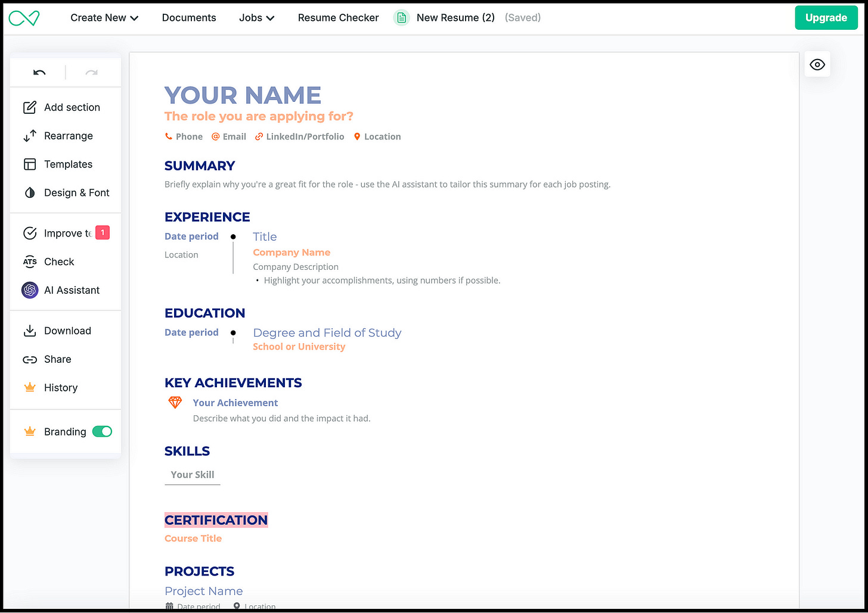Click the green document icon beside New Resume (2)
Viewport: 868px width, 613px height.
(402, 18)
